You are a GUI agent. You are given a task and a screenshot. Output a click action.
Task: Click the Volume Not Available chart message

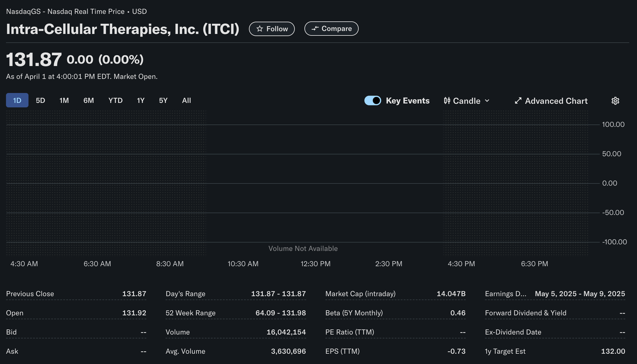303,248
